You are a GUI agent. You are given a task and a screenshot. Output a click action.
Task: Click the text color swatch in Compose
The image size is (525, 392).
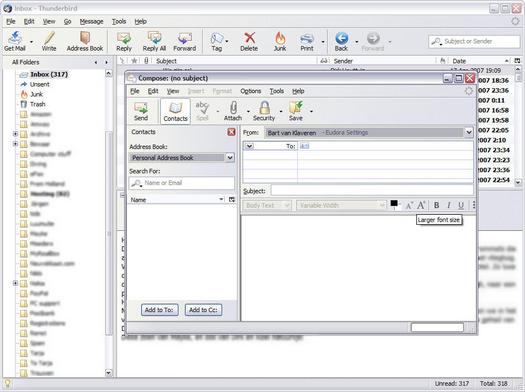[x=394, y=204]
